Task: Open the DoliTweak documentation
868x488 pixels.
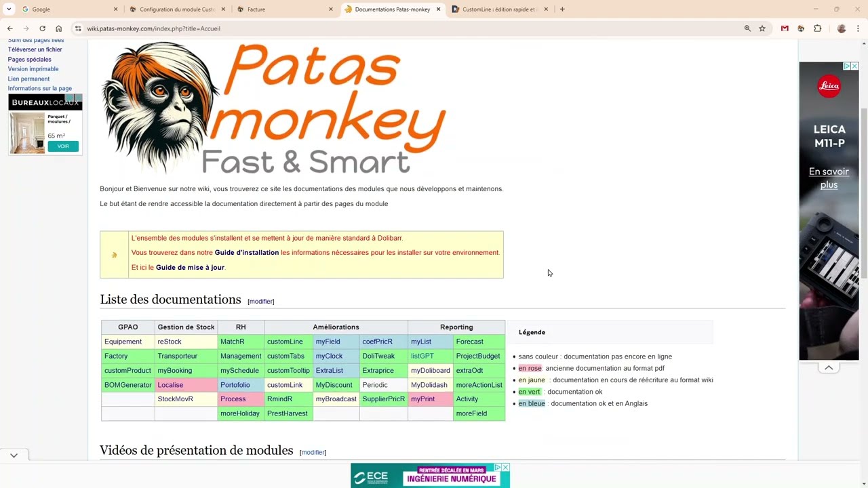Action: coord(378,356)
